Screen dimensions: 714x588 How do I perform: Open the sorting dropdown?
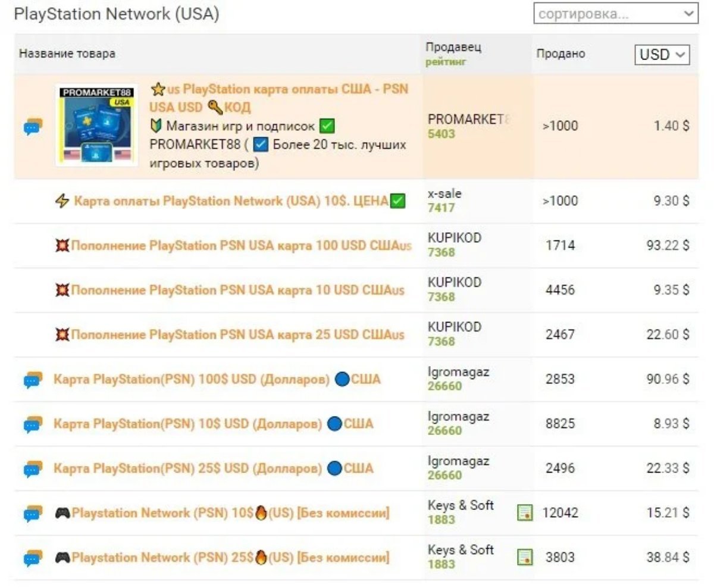[616, 14]
